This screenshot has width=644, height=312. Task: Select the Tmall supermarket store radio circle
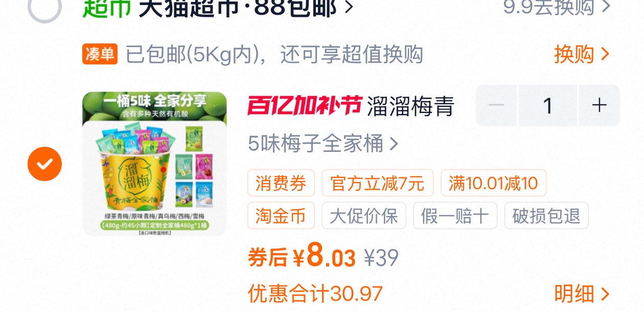point(44,6)
